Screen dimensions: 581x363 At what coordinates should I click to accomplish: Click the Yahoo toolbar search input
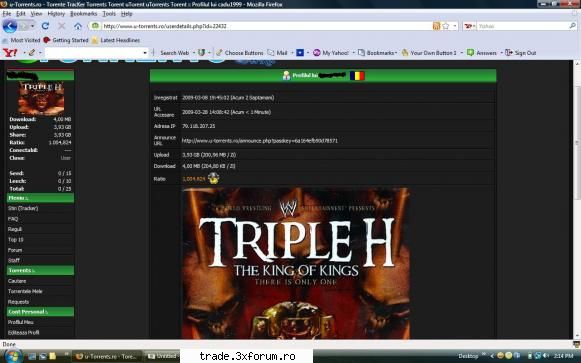click(x=95, y=53)
